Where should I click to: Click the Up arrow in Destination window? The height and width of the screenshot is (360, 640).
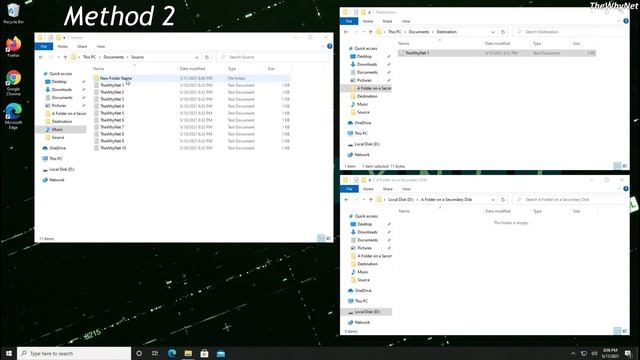click(x=371, y=32)
